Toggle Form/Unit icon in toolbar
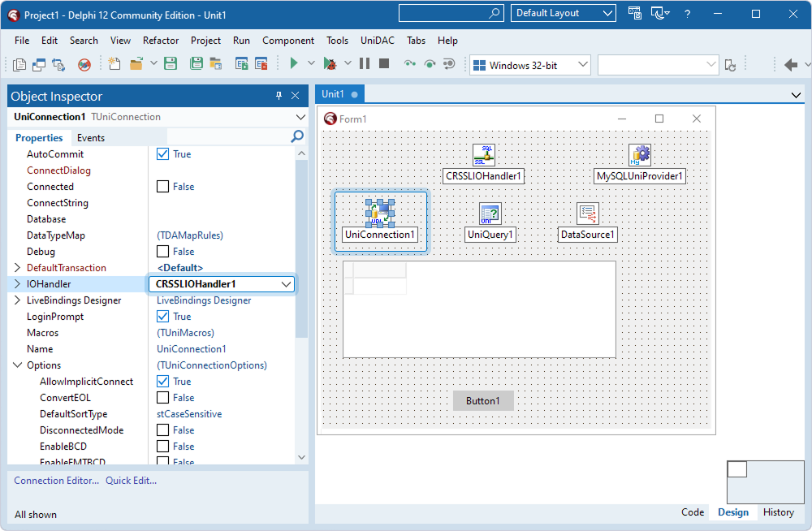Image resolution: width=812 pixels, height=531 pixels. pos(58,65)
